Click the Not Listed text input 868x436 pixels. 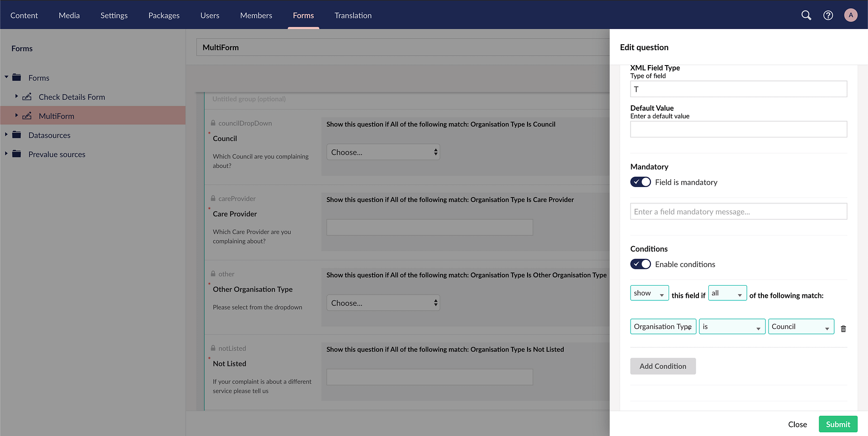tap(430, 377)
